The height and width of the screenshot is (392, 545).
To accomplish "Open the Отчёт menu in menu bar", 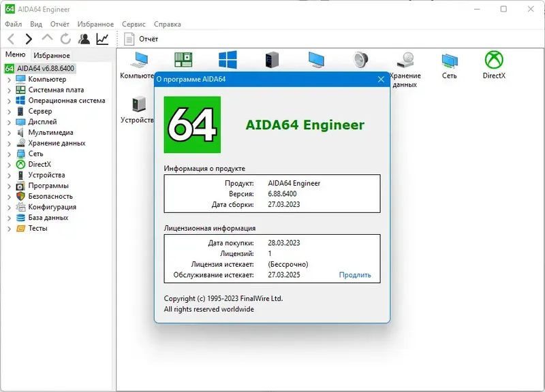I will point(60,24).
